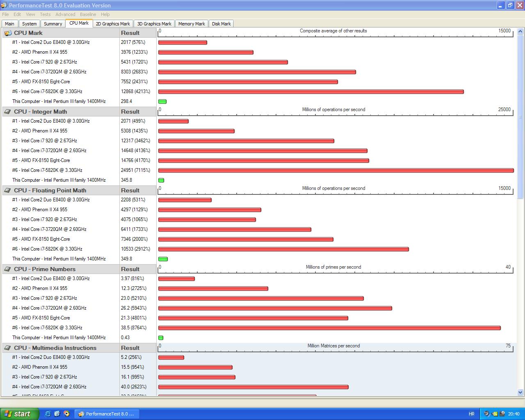This screenshot has width=525, height=420.
Task: Open the Baseline menu
Action: [x=88, y=14]
